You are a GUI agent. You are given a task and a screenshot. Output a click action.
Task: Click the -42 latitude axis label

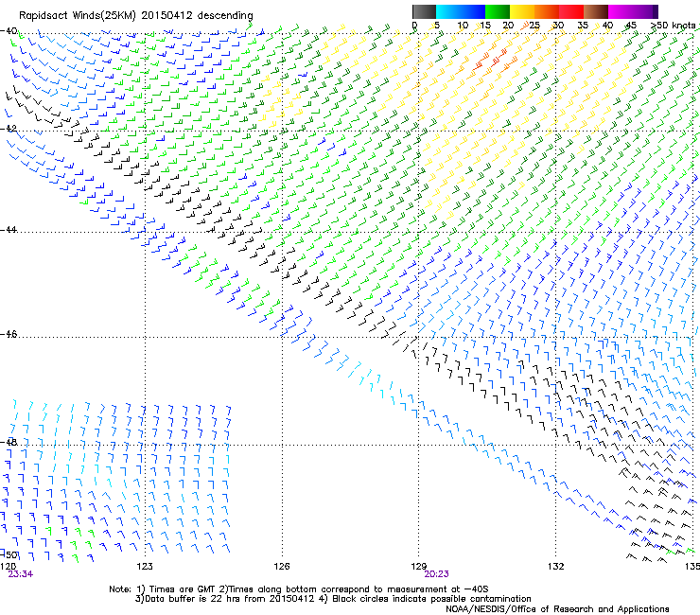coord(9,128)
